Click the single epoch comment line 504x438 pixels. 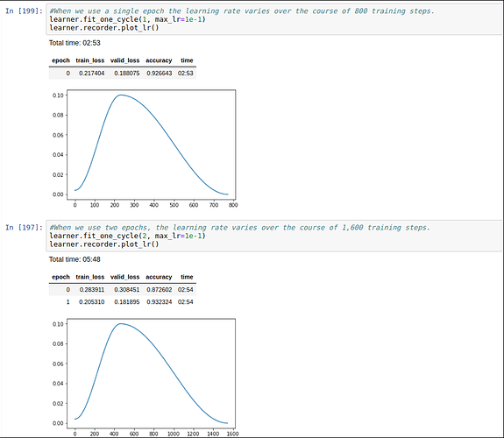(x=242, y=11)
